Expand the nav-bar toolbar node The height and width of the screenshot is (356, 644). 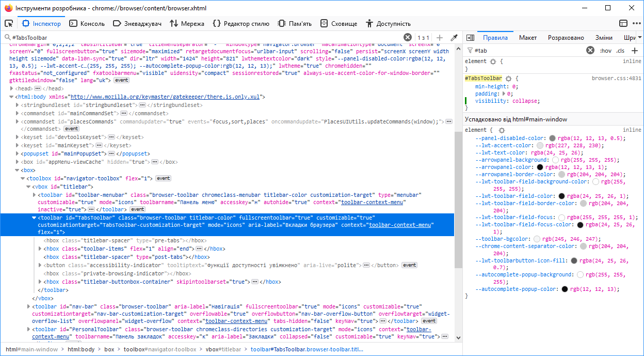coord(29,306)
